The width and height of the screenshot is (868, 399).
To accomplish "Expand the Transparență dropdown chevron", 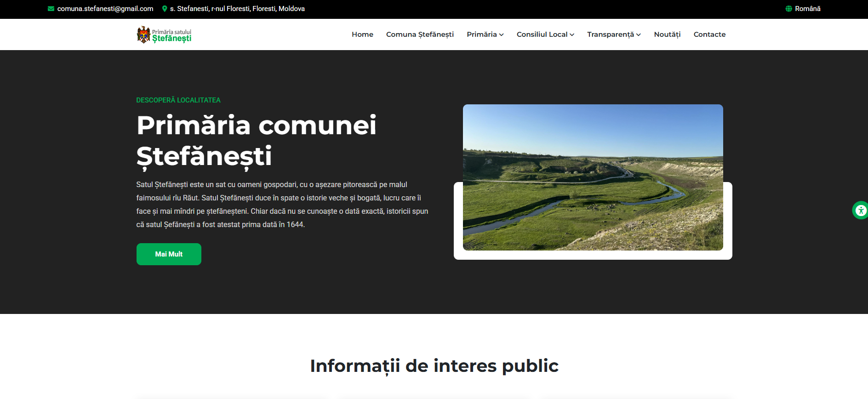I will pyautogui.click(x=639, y=35).
